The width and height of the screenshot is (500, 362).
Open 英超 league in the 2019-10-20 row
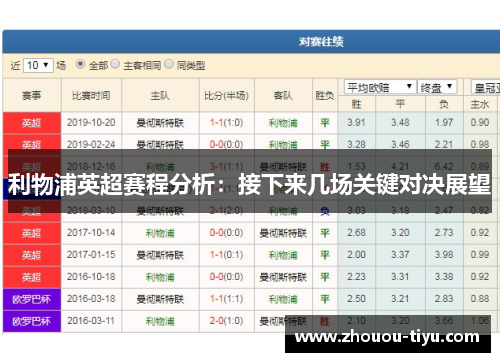point(32,123)
